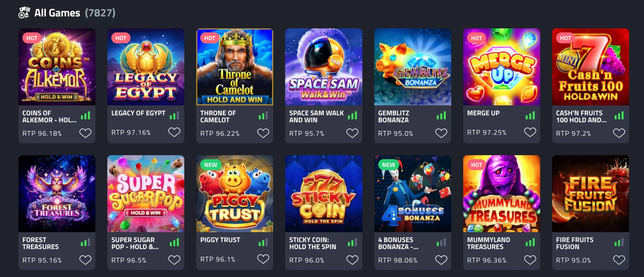This screenshot has width=644, height=277.
Task: Click heart icon on Fire Fruits Fusion
Action: point(619,260)
